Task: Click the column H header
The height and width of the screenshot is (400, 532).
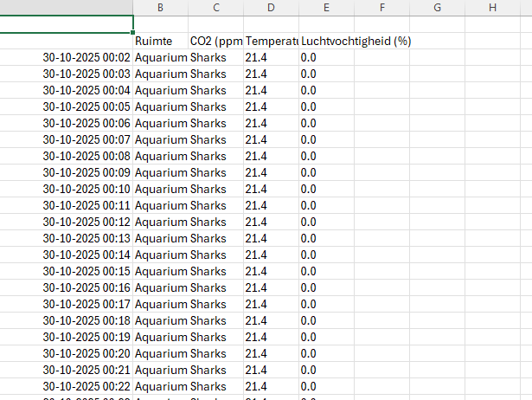Action: 492,8
